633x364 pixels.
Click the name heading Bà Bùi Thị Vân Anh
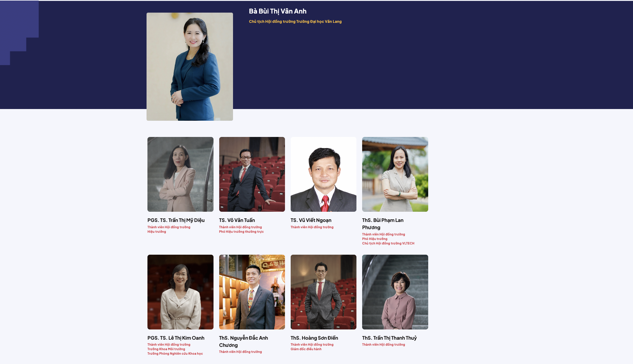[x=278, y=11]
